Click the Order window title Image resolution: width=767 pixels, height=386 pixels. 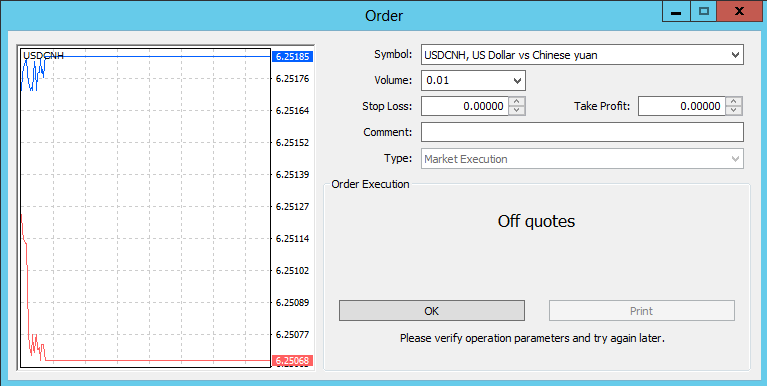(x=384, y=16)
